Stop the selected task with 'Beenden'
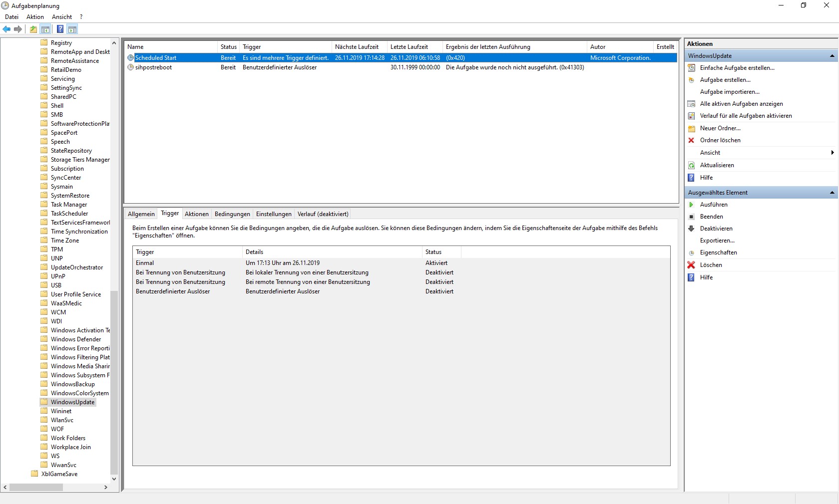The image size is (839, 504). coord(711,217)
